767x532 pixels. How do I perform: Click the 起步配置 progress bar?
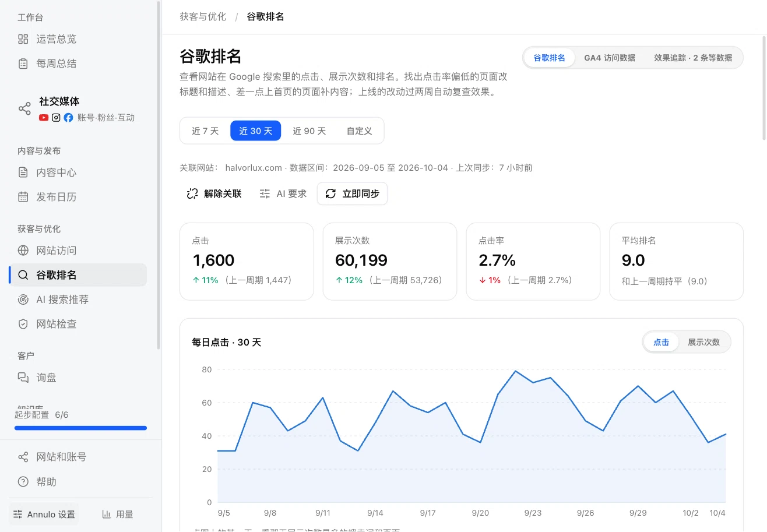[x=80, y=428]
